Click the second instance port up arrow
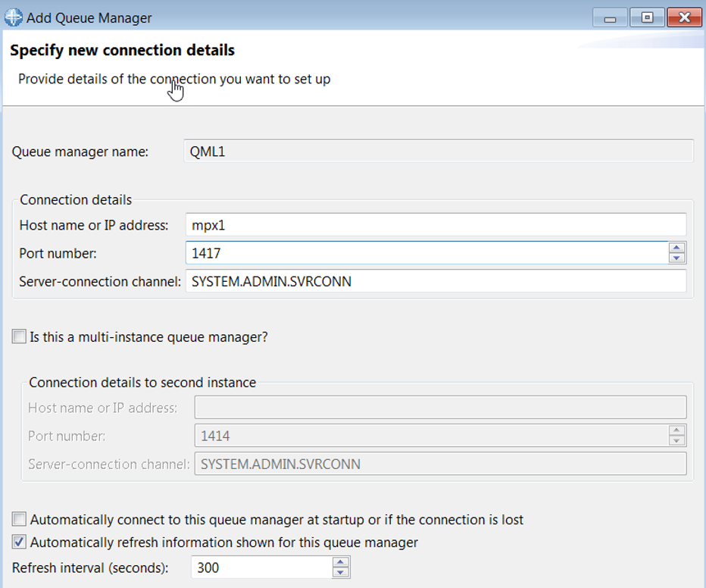This screenshot has width=706, height=588. click(x=677, y=430)
